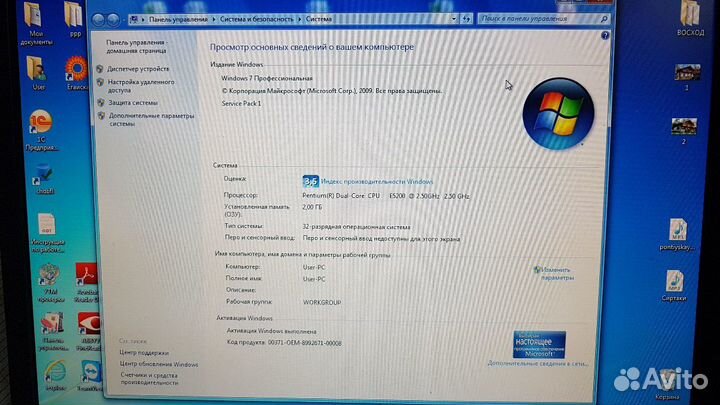
Task: Open the ВОСХОД folder on desktop
Action: point(689,22)
